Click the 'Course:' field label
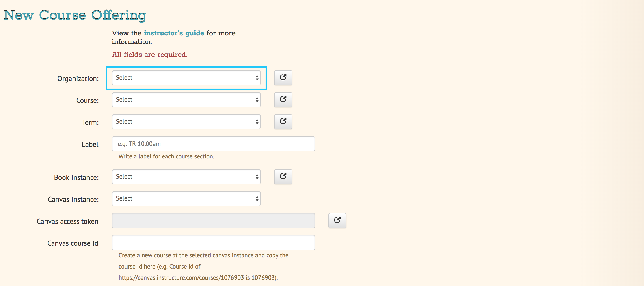 87,101
